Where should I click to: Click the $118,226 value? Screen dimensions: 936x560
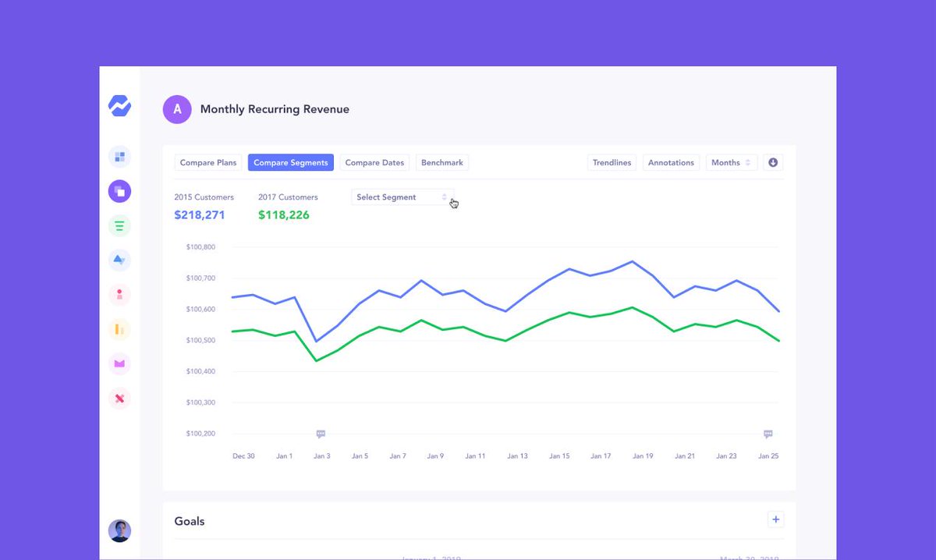coord(284,214)
